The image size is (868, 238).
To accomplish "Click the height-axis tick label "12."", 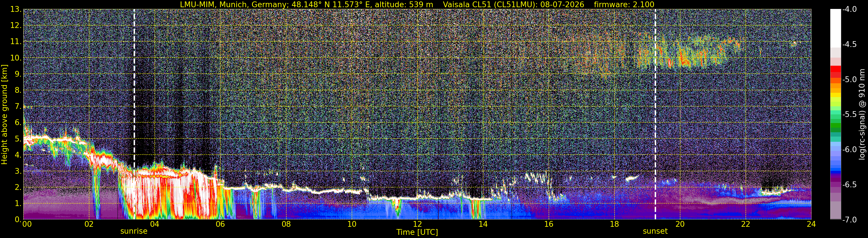I will [x=16, y=25].
